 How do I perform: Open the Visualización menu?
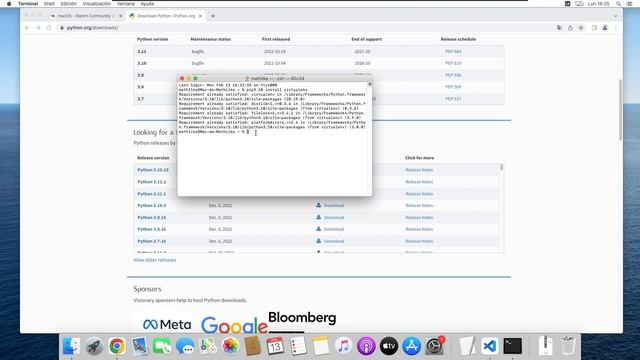click(97, 4)
